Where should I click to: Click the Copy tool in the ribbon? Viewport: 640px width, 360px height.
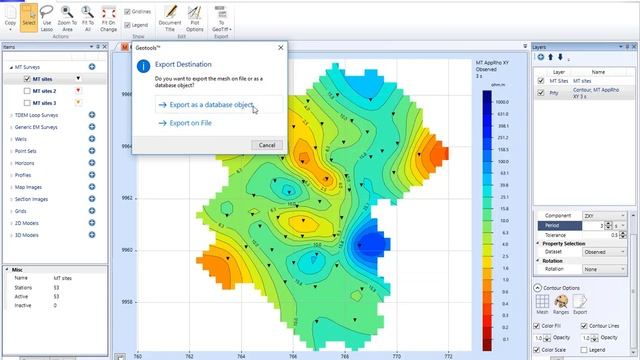[10, 18]
